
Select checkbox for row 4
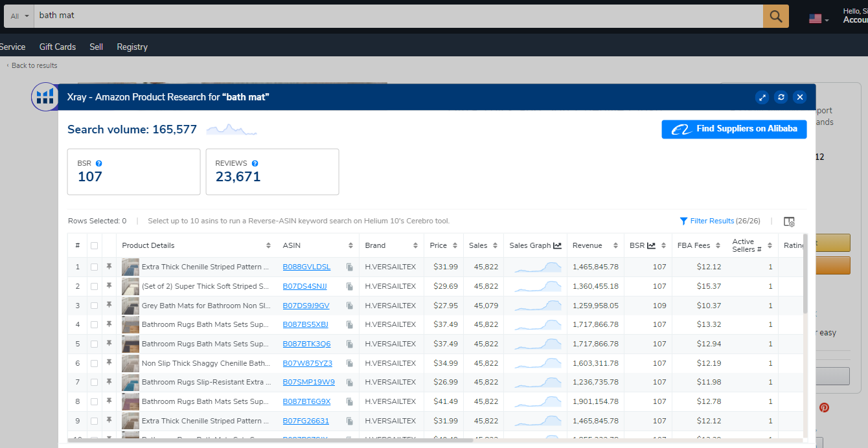pos(95,324)
